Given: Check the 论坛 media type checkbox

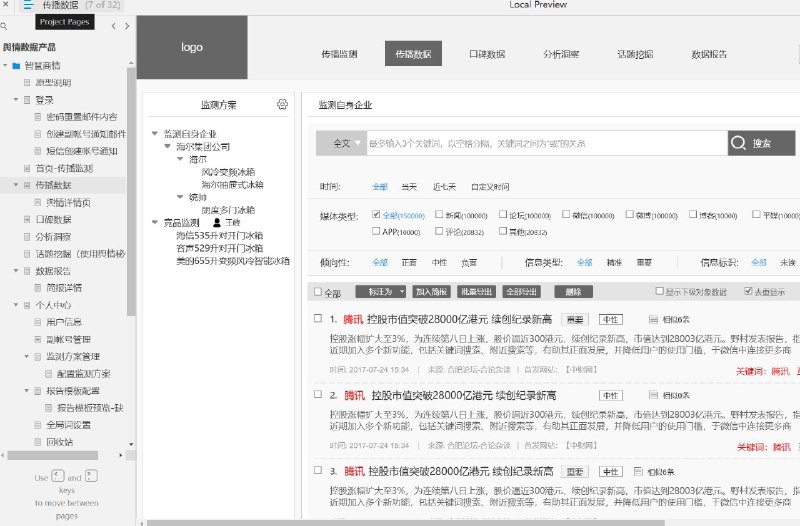Looking at the screenshot, I should (x=503, y=214).
